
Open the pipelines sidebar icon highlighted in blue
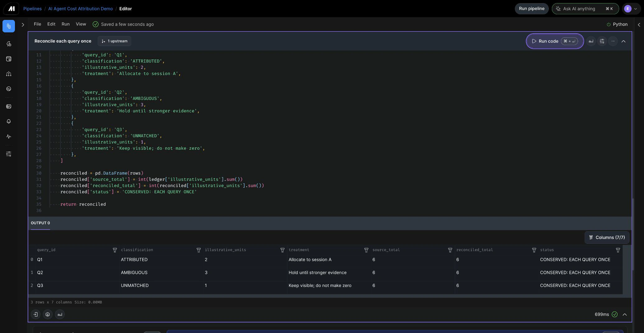point(9,26)
